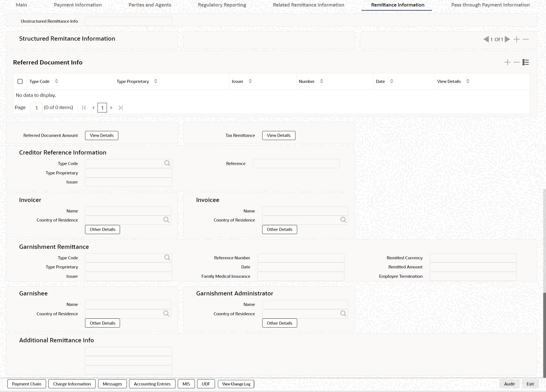
Task: Open single record view for Referred Document Info
Action: 526,62
